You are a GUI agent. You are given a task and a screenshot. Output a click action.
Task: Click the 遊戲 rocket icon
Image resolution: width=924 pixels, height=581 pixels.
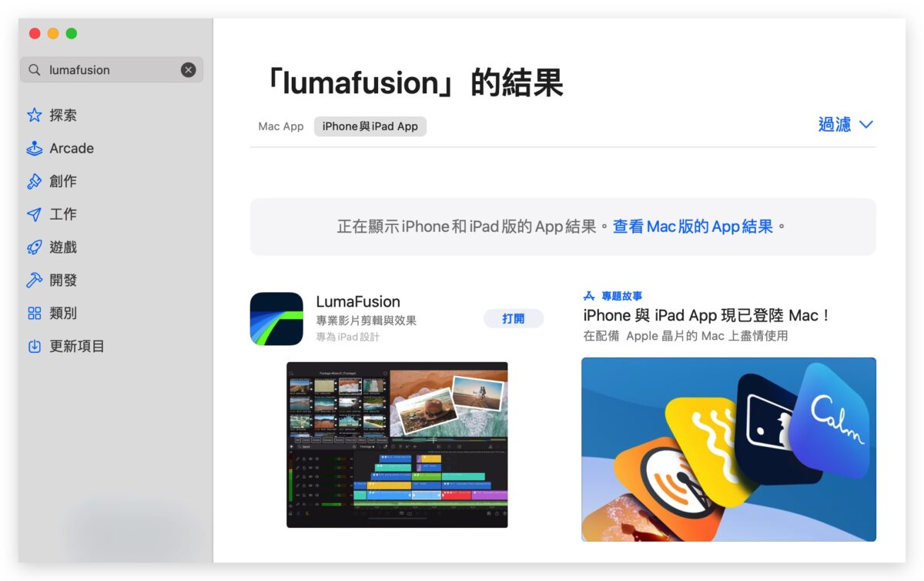(35, 248)
